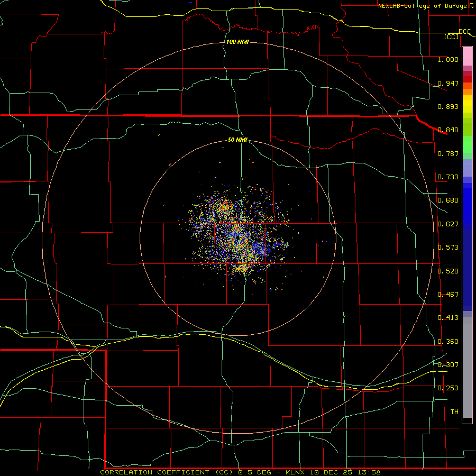Pick the pink color band near 1.000
The height and width of the screenshot is (476, 476).
pos(467,57)
